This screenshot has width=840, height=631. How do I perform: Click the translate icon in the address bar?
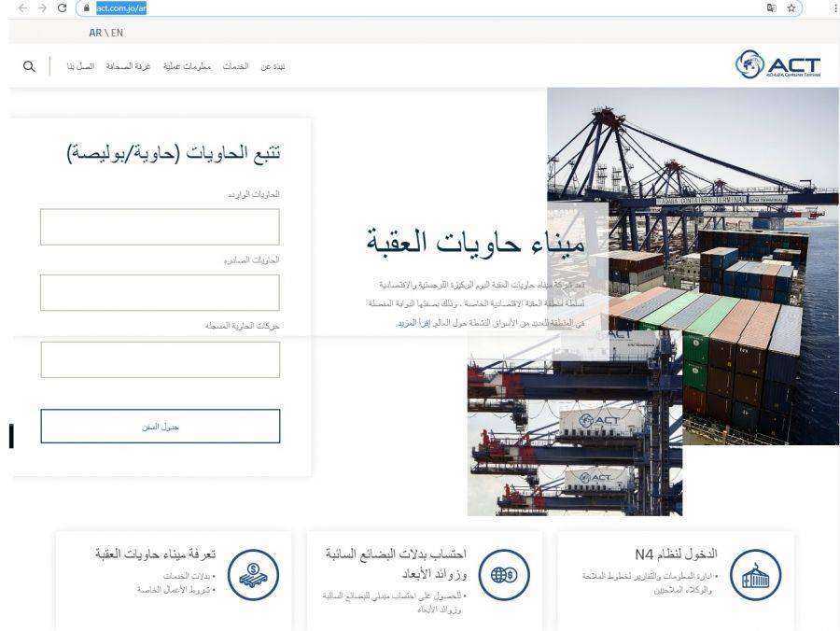pyautogui.click(x=770, y=8)
